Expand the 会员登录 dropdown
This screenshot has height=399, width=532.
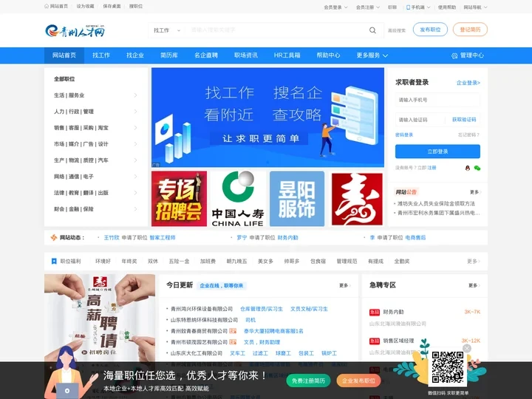(335, 7)
